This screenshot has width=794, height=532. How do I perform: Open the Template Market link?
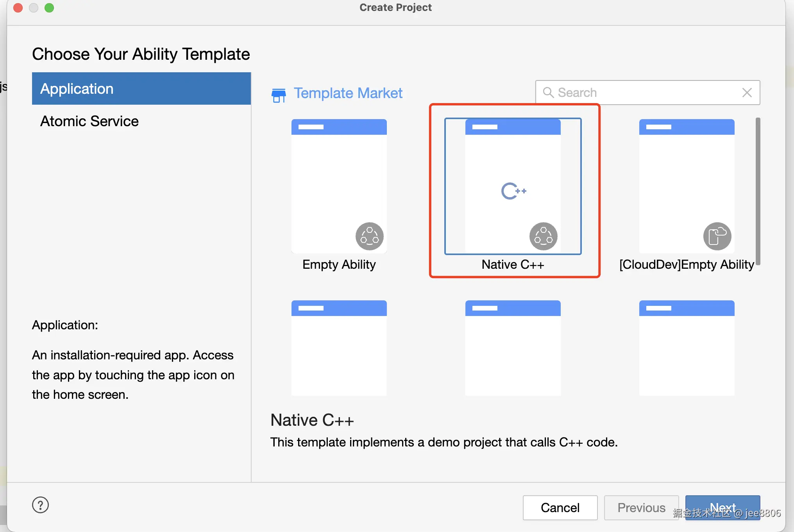point(348,93)
